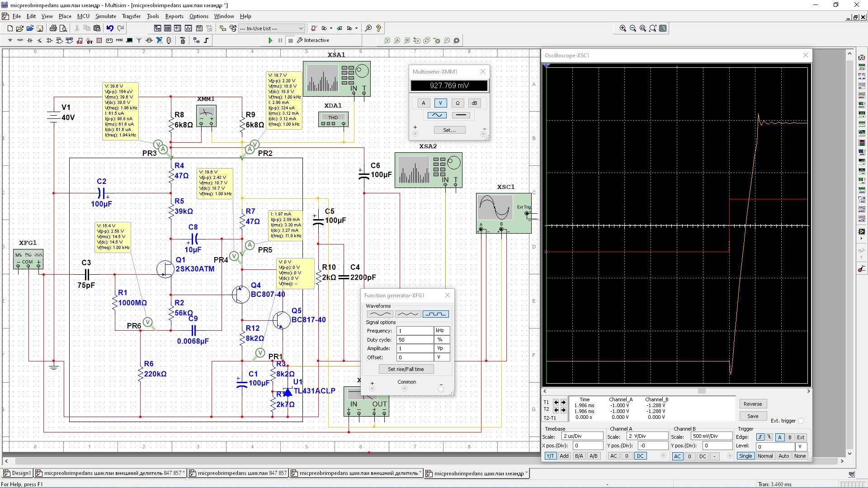The width and height of the screenshot is (868, 488).
Task: Toggle the DC coupling for Channel A
Action: click(640, 456)
